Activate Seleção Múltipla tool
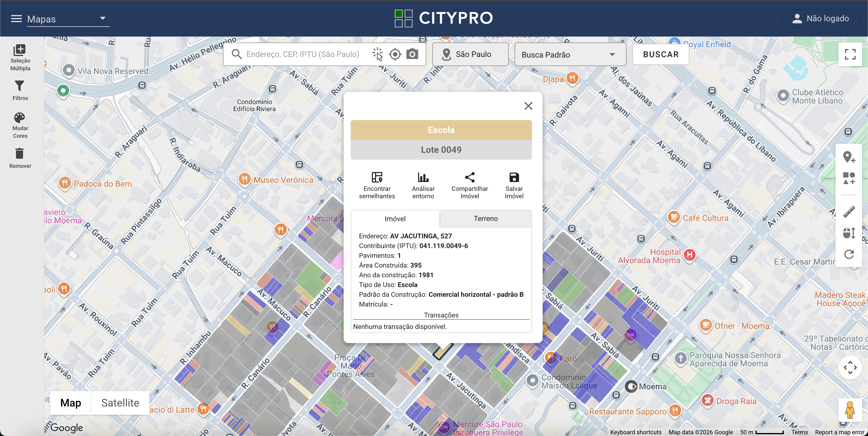Viewport: 868px width, 436px height. pos(20,58)
